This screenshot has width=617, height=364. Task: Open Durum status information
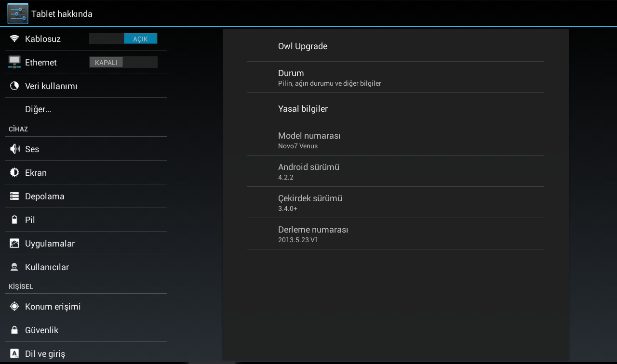(x=396, y=77)
